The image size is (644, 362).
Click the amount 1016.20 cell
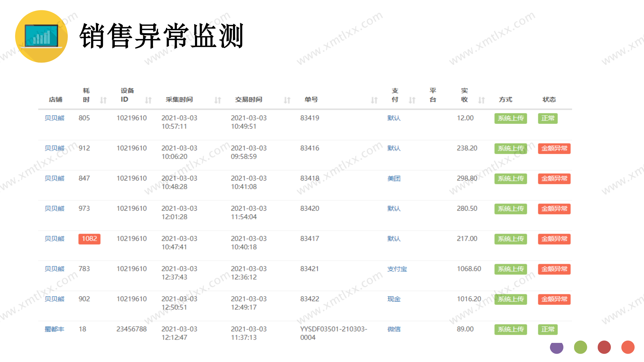pos(469,299)
